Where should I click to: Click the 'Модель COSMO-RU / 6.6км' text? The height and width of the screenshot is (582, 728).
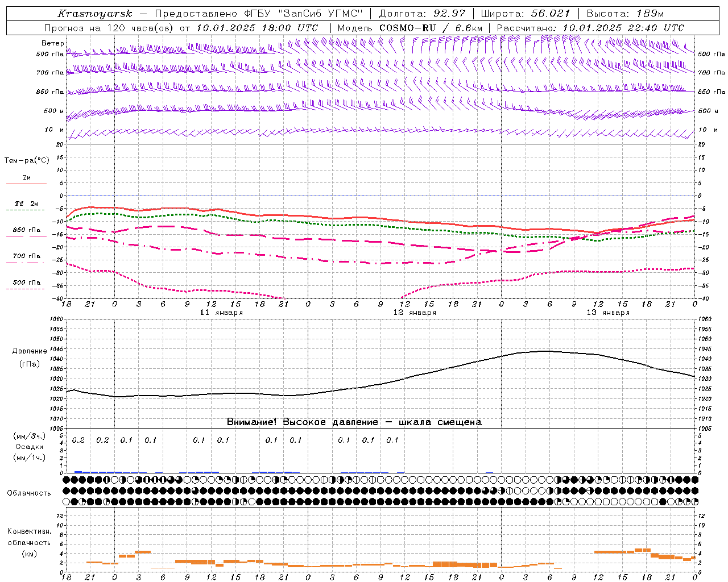pos(410,28)
